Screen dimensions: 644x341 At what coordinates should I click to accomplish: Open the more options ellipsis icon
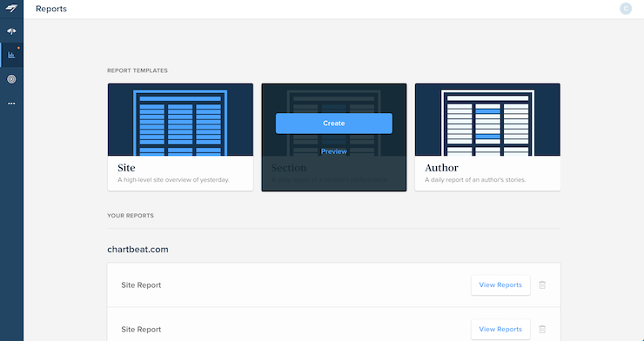click(x=11, y=104)
